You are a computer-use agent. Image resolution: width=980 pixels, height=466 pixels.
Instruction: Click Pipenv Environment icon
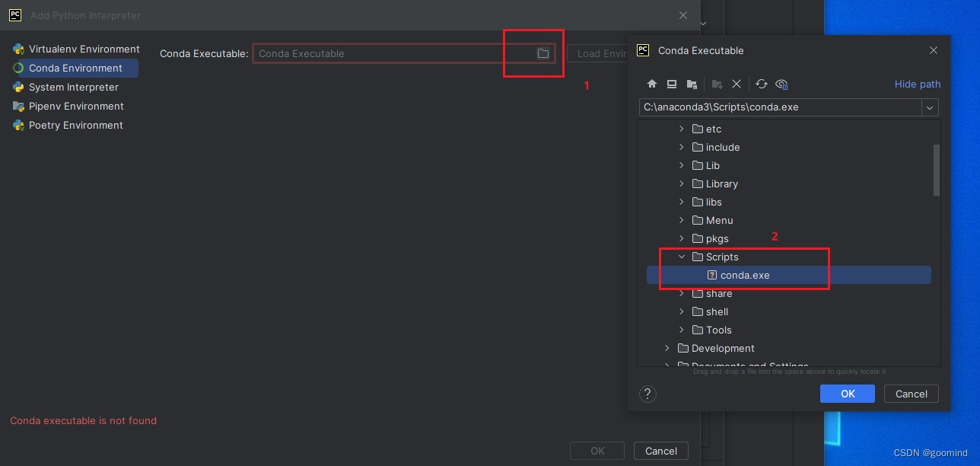(18, 106)
